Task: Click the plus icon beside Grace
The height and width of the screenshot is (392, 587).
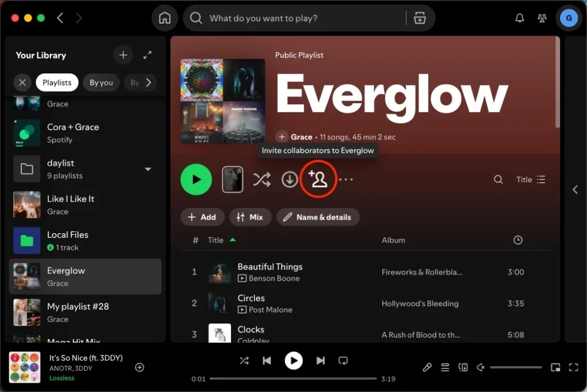Action: coord(282,137)
